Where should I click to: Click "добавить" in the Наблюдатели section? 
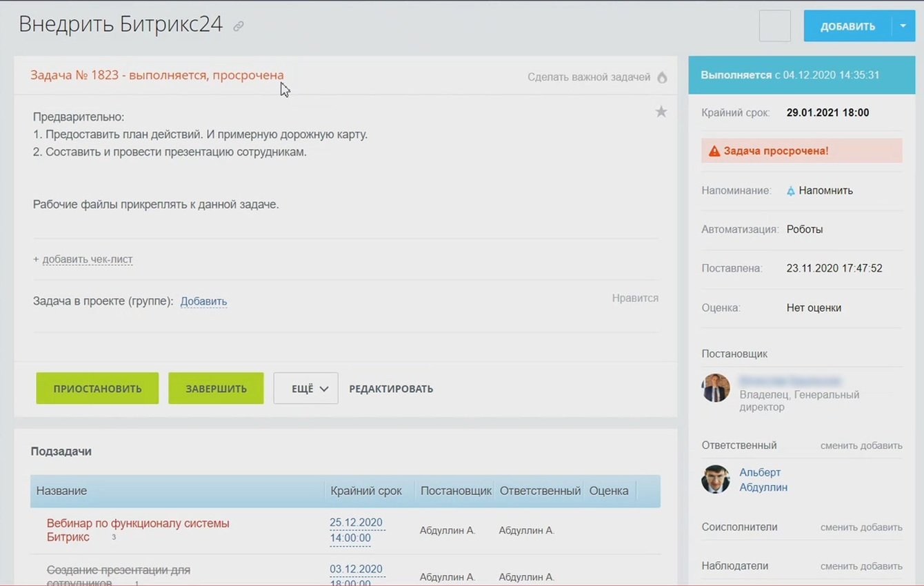pos(881,566)
